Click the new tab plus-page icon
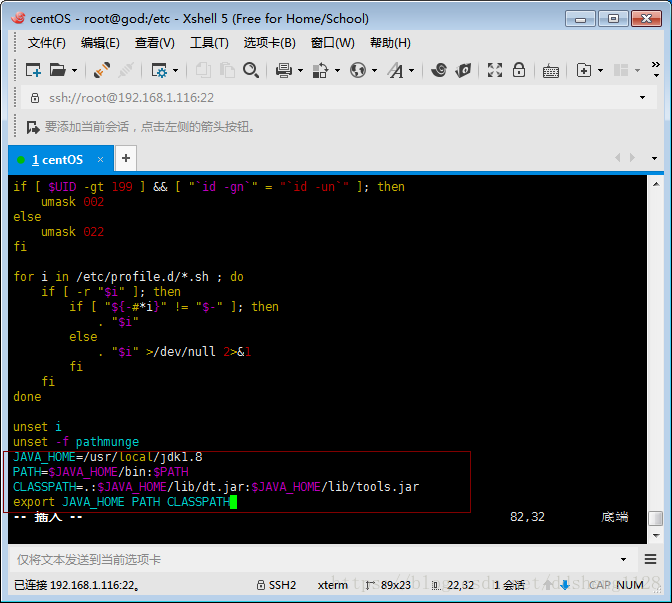Screen dimensions: 672x603 (584, 70)
